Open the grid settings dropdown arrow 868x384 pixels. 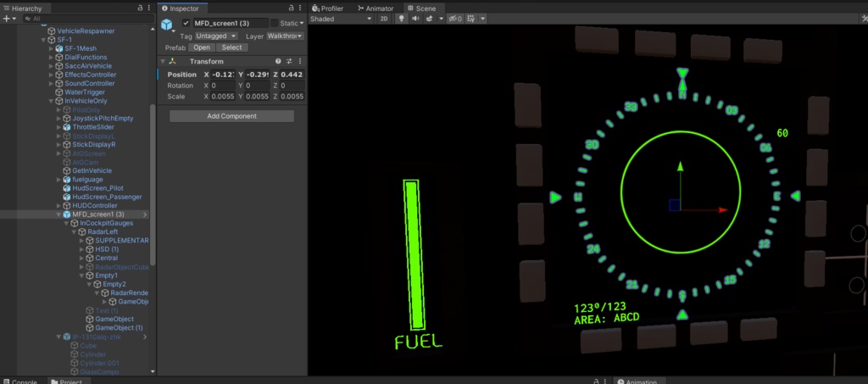(482, 19)
